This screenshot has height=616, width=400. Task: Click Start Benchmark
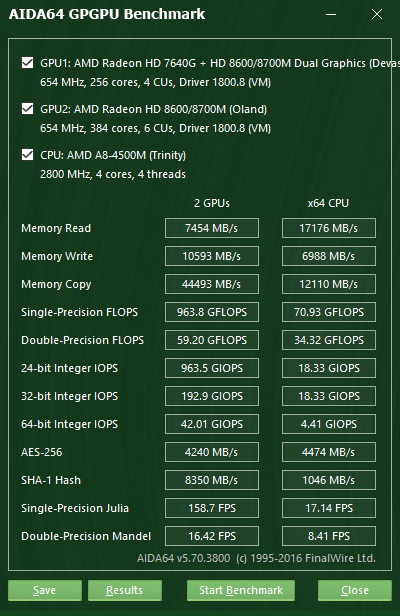[x=241, y=590]
